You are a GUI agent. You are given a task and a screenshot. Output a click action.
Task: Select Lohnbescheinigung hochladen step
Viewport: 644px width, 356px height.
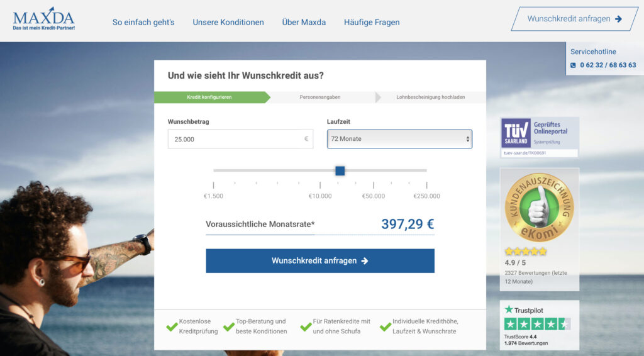tap(430, 97)
